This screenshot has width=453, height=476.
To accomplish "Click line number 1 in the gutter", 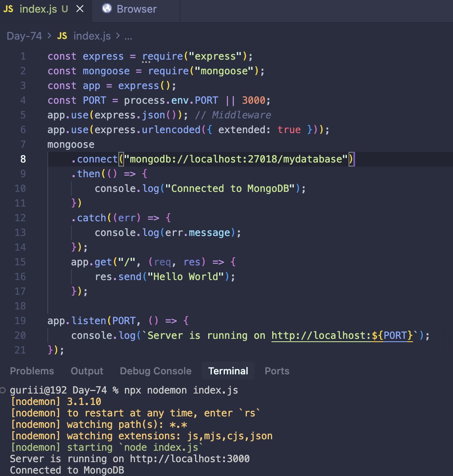I will 23,56.
